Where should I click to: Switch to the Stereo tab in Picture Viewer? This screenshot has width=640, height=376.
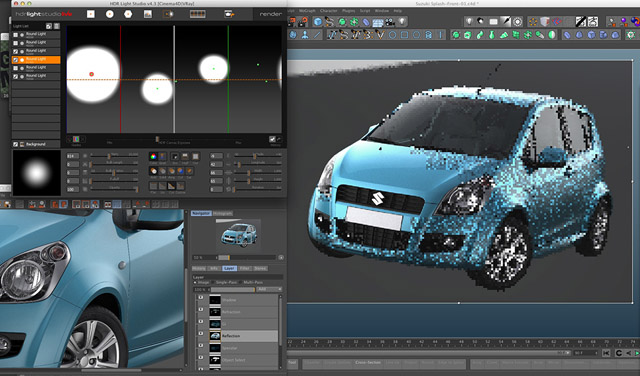(260, 268)
